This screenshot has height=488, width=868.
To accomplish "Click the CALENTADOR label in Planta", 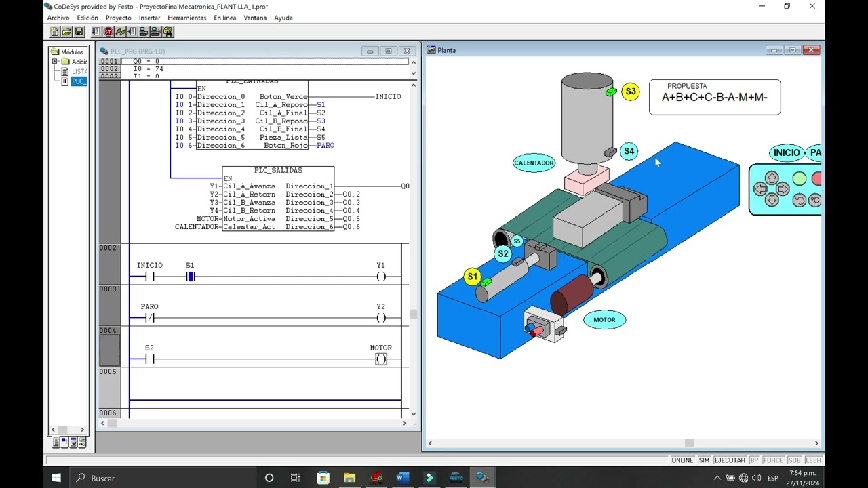I will pyautogui.click(x=534, y=163).
